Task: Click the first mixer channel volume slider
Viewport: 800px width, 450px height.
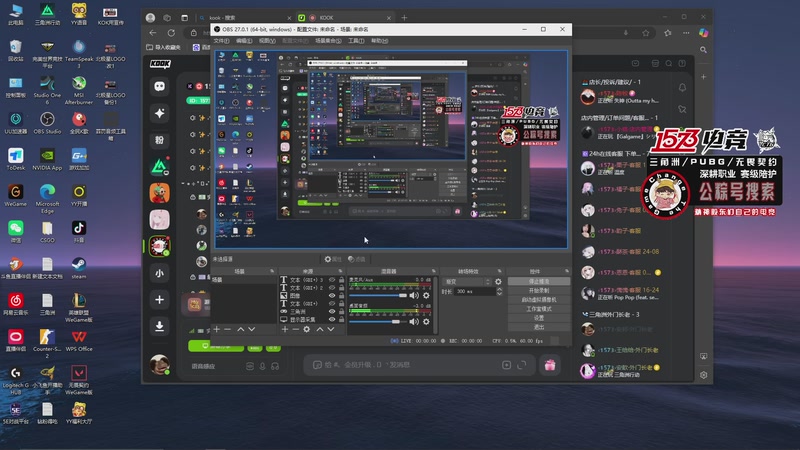Action: click(378, 296)
